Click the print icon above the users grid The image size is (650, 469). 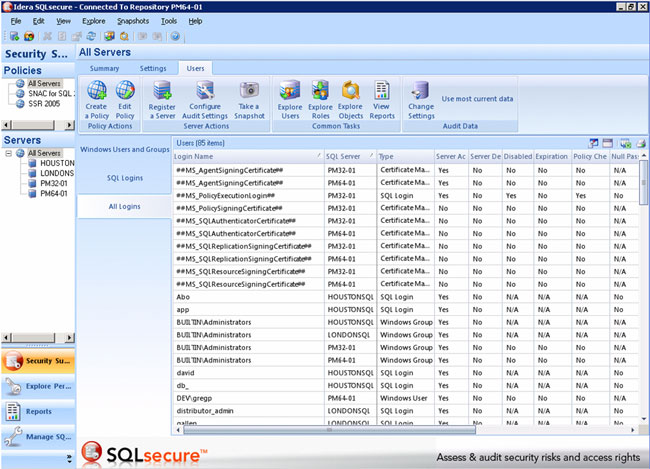pos(641,143)
